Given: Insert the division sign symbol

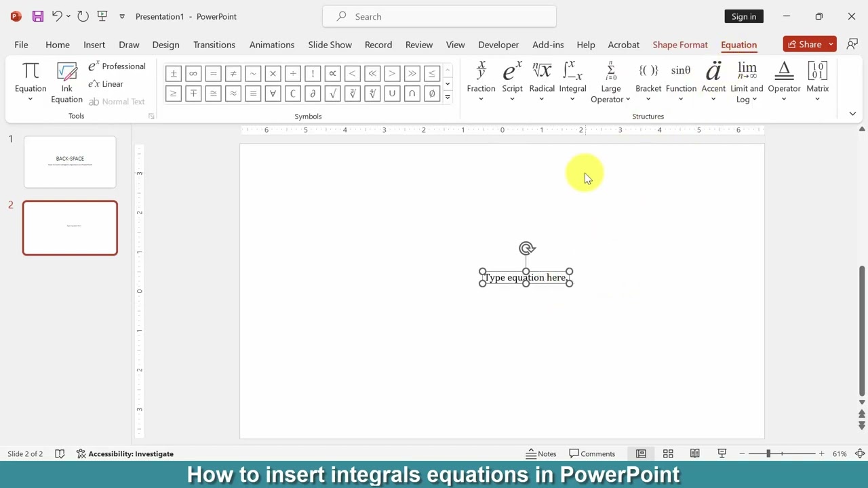Looking at the screenshot, I should [293, 73].
